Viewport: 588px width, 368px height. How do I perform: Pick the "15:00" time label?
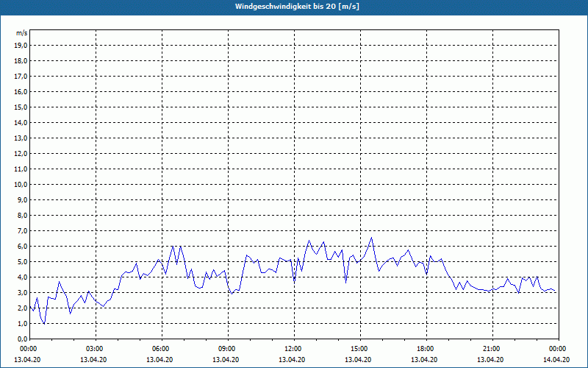point(360,349)
